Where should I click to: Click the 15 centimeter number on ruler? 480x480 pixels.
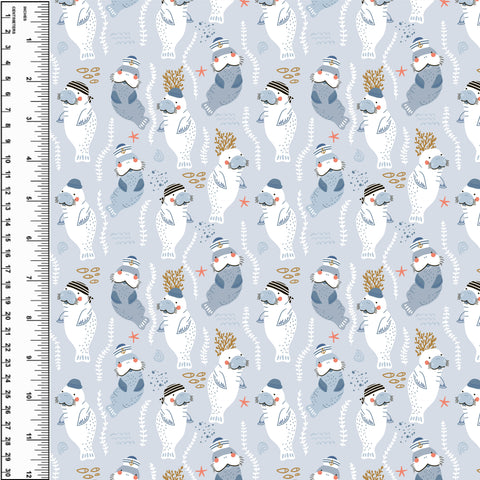point(7,238)
